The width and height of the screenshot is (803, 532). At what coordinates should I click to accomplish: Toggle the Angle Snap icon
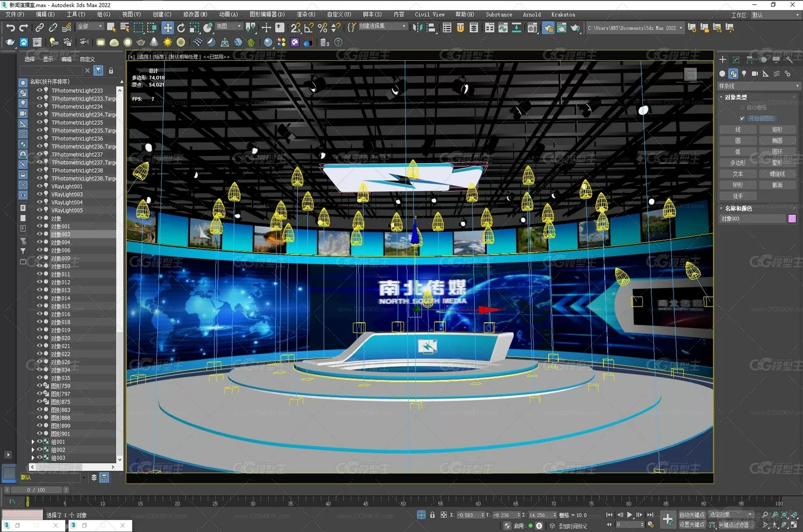(x=309, y=28)
